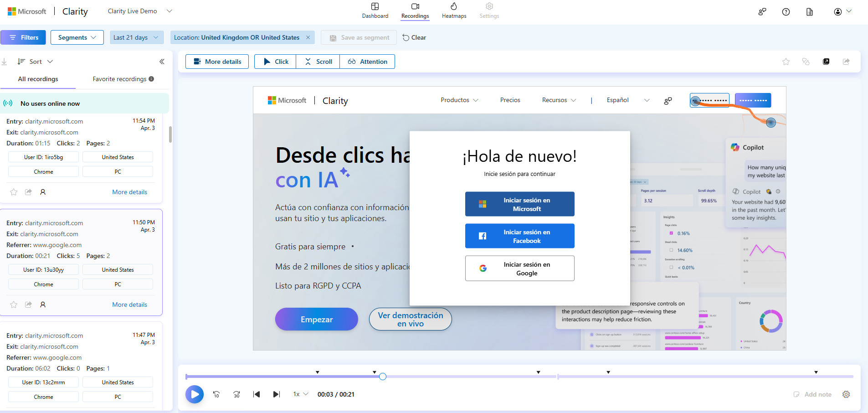The width and height of the screenshot is (868, 413).
Task: Collapse the recordings list panel
Action: (x=162, y=61)
